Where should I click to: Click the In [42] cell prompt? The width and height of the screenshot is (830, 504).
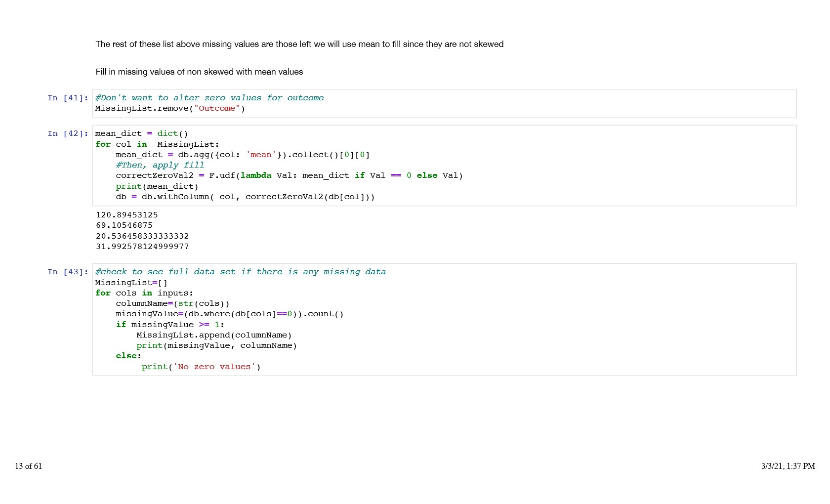point(68,133)
